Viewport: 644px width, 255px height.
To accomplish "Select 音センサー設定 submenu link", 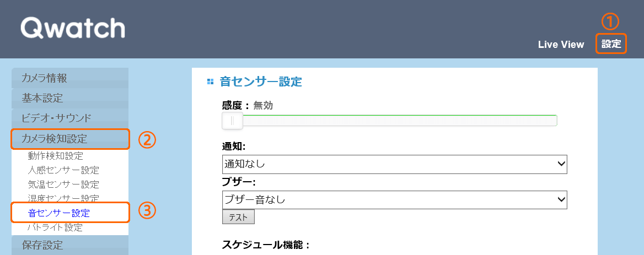I will coord(59,213).
